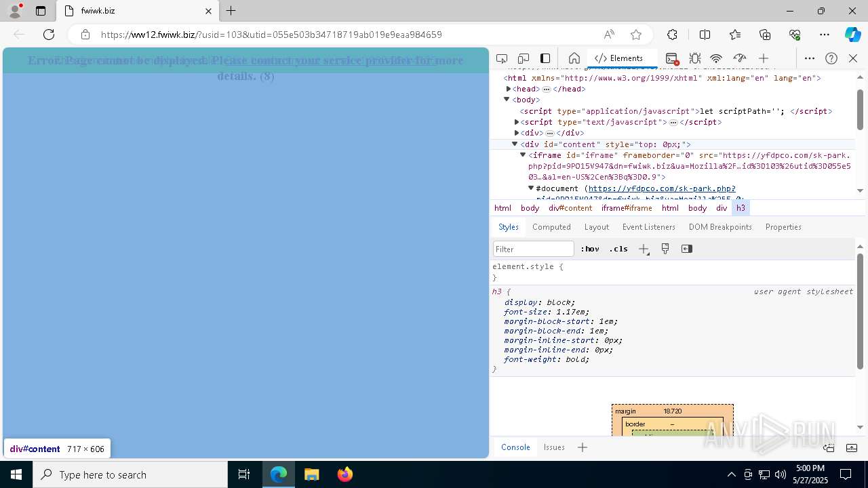Add a tool to the drawer
Viewport: 868px width, 488px height.
click(583, 447)
